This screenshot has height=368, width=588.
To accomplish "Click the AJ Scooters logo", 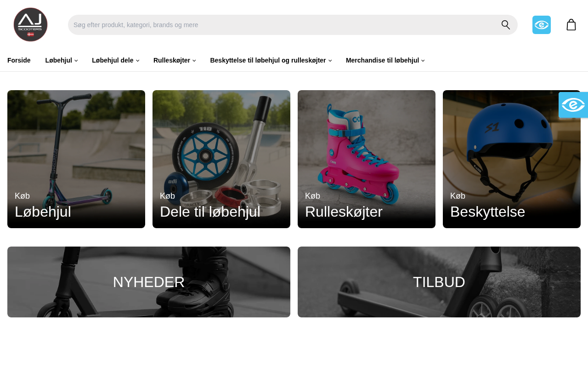I will click(30, 25).
